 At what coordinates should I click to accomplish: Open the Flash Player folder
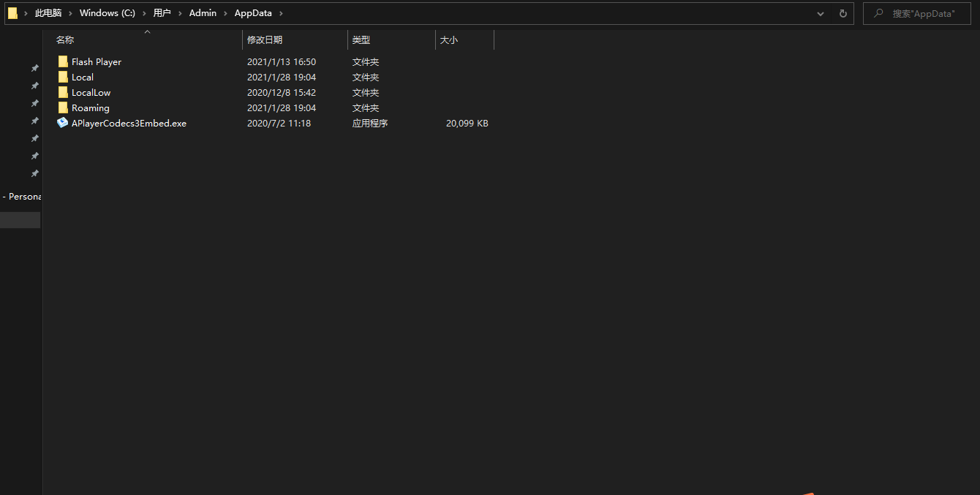[96, 61]
